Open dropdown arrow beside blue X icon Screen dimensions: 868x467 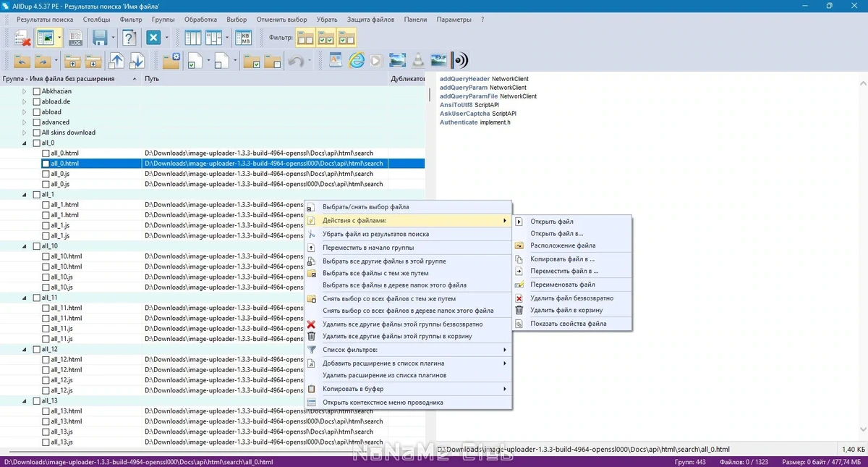click(166, 38)
